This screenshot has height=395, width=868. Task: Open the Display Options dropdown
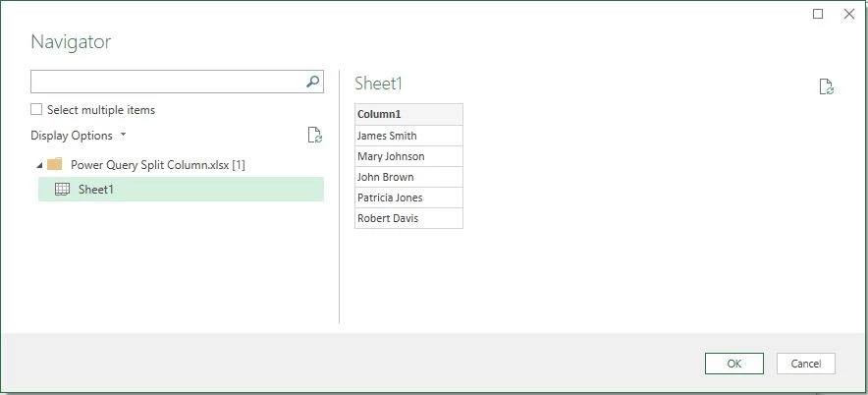pos(79,136)
